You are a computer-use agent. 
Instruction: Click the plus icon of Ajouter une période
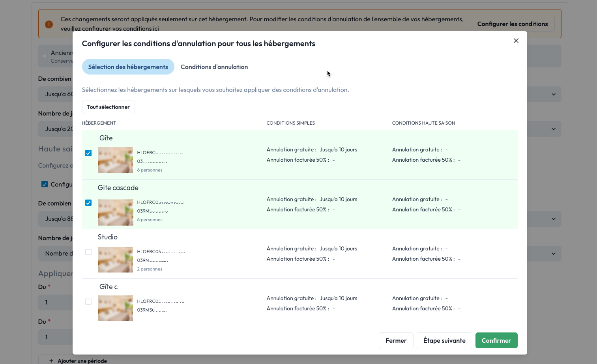(x=51, y=361)
